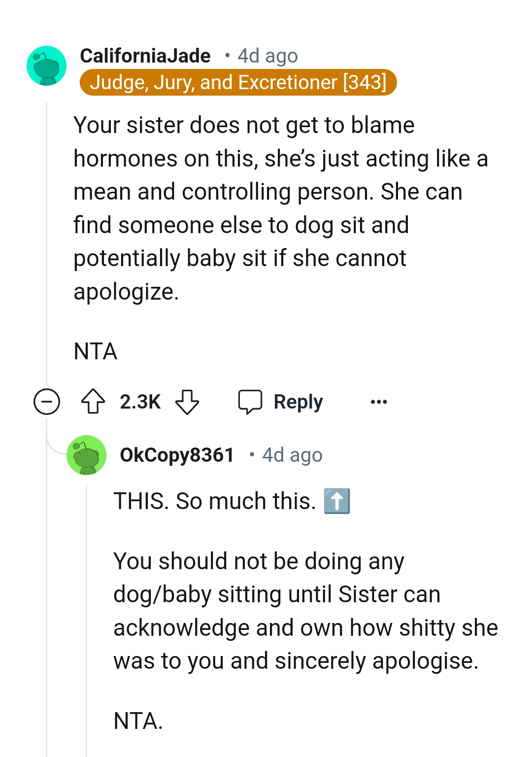Click the thread line beside CaliforniaJade's comment

click(46, 237)
